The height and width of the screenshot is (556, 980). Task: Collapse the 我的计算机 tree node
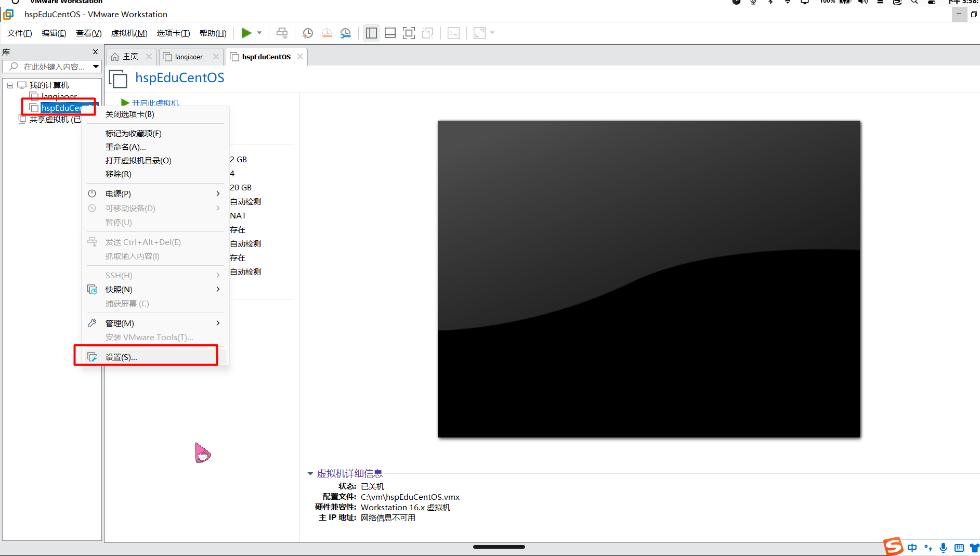click(10, 85)
